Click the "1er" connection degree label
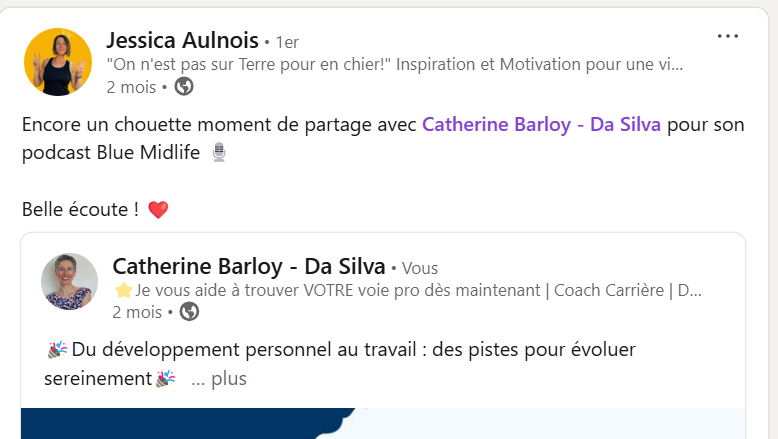778x439 pixels. 287,43
